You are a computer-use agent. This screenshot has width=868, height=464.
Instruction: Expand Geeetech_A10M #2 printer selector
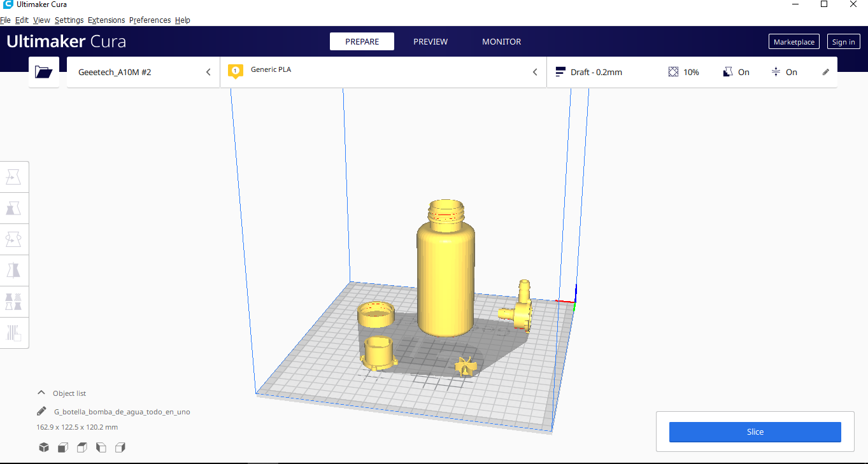tap(143, 72)
